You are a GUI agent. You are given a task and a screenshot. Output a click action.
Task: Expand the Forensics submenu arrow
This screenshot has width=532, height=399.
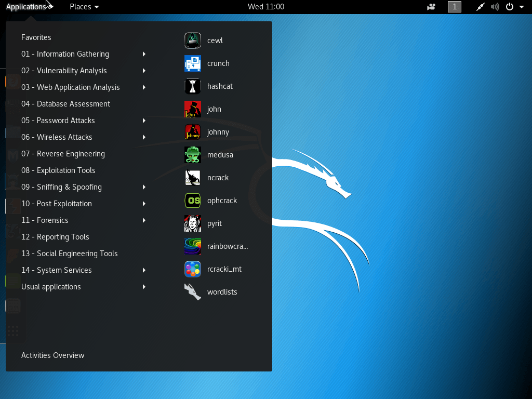[144, 220]
